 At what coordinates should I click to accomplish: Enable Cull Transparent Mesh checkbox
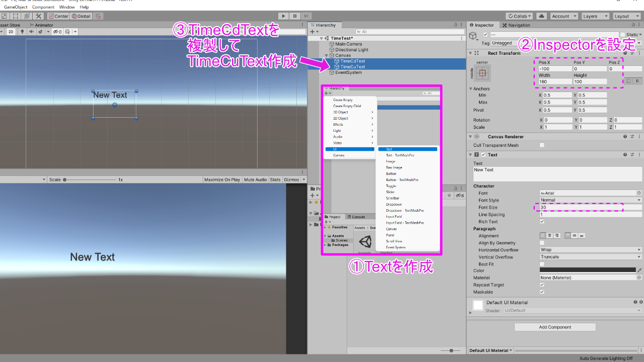click(x=542, y=145)
